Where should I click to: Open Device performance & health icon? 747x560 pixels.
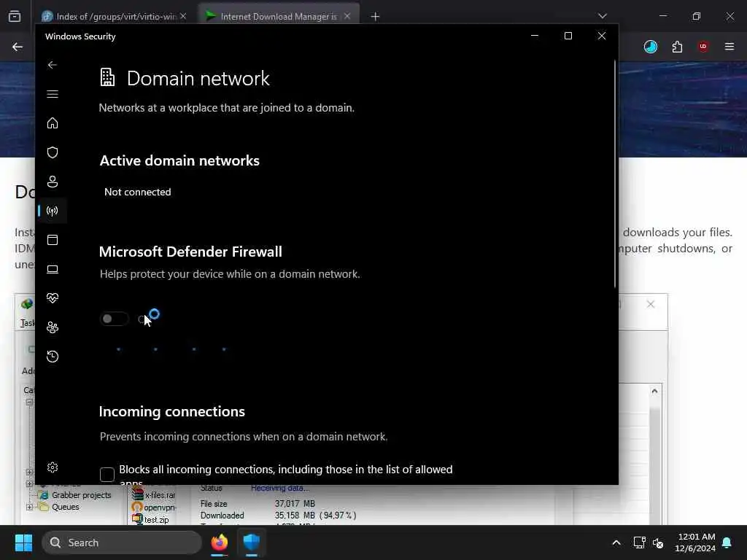click(x=53, y=298)
